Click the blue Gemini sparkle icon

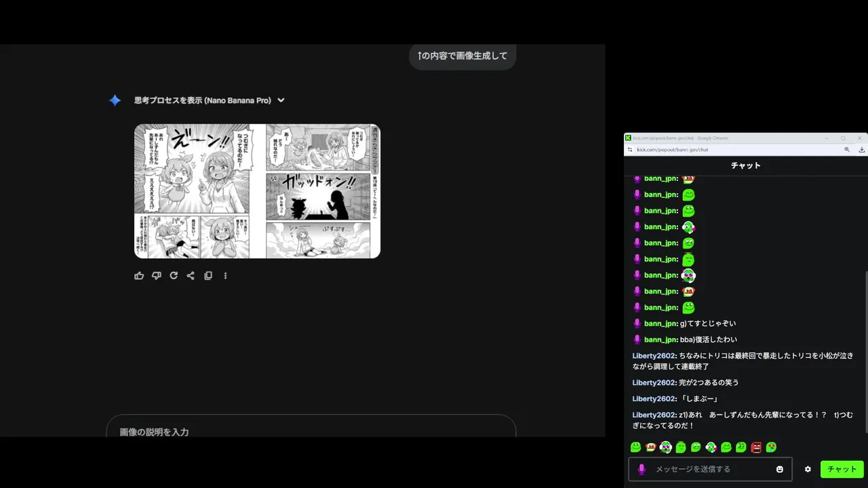click(x=115, y=100)
